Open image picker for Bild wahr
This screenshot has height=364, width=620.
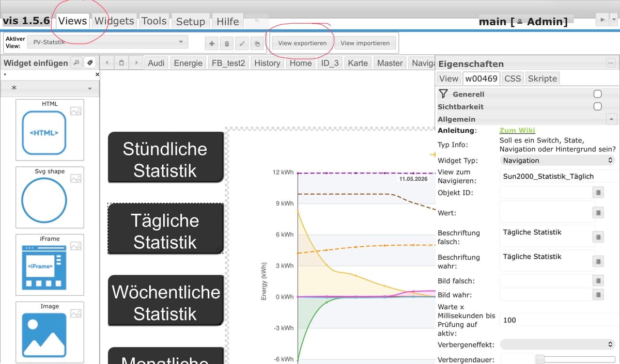pyautogui.click(x=598, y=295)
